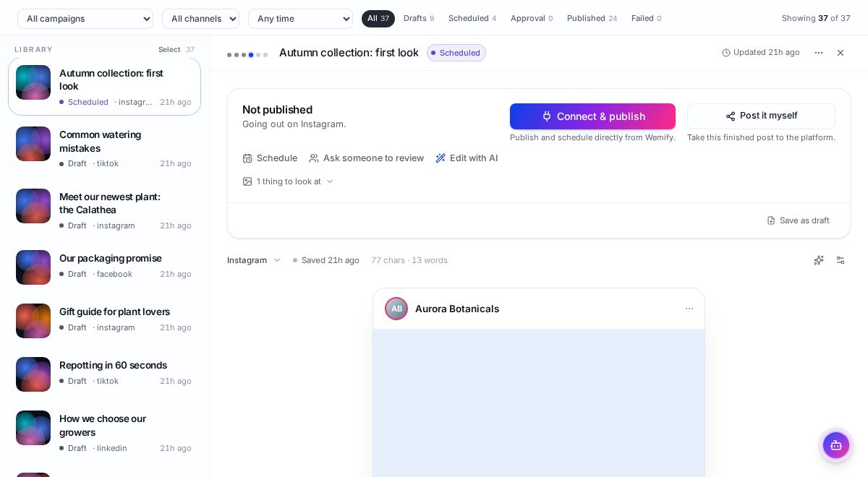This screenshot has height=477, width=868.
Task: Click the Meet our newest plant thumbnail
Action: tap(33, 206)
